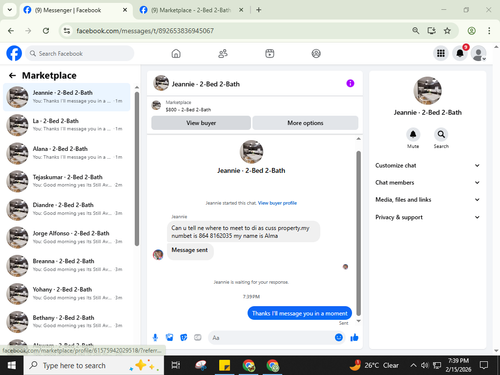Open a new browser tab
The width and height of the screenshot is (500, 375).
259,10
